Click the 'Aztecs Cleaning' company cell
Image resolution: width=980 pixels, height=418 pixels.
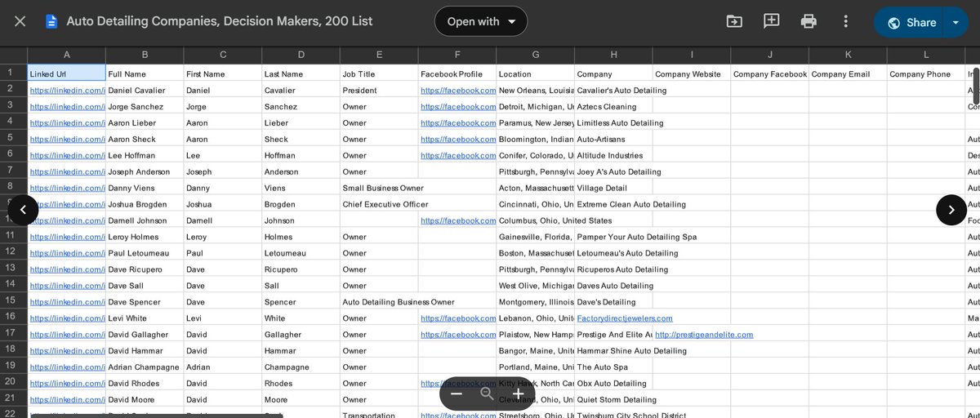point(613,106)
